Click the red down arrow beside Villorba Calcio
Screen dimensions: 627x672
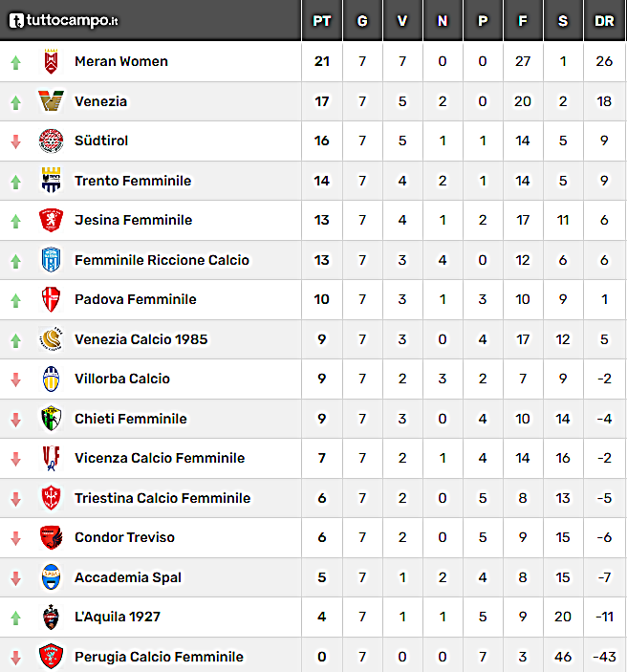tap(16, 379)
